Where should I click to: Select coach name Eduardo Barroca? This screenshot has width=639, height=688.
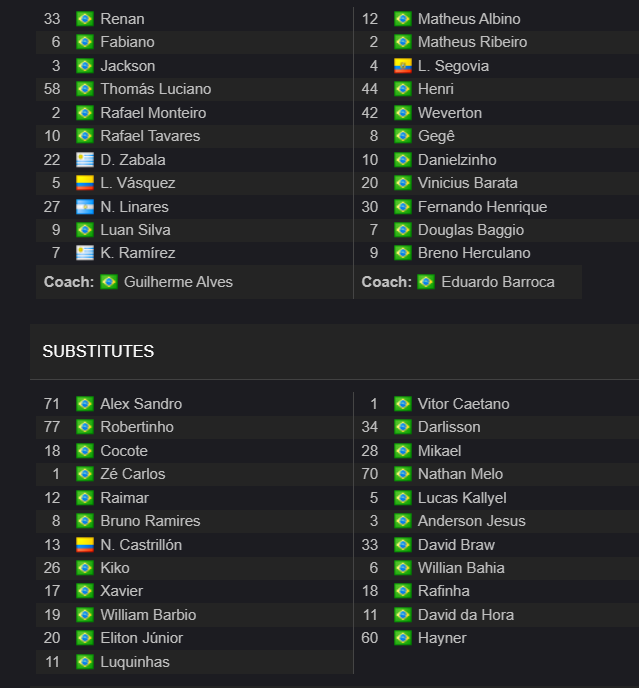click(498, 282)
